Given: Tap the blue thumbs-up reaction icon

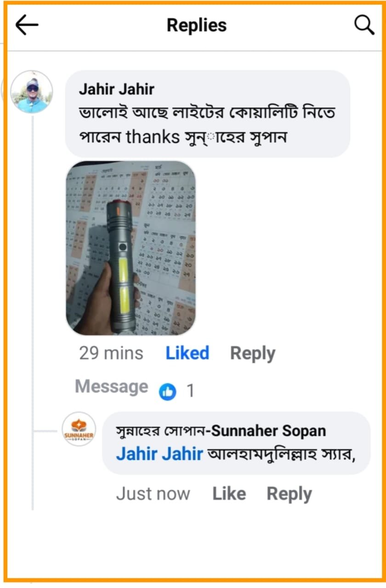Looking at the screenshot, I should tap(168, 391).
